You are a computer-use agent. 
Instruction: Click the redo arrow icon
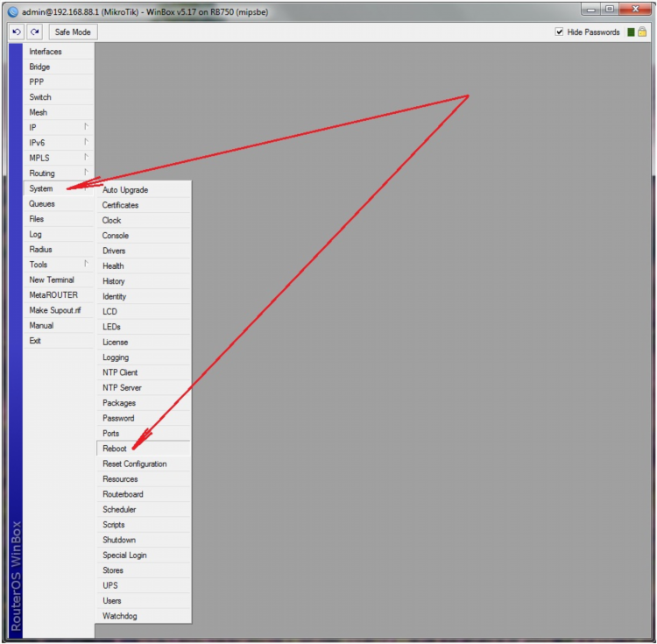coord(35,32)
